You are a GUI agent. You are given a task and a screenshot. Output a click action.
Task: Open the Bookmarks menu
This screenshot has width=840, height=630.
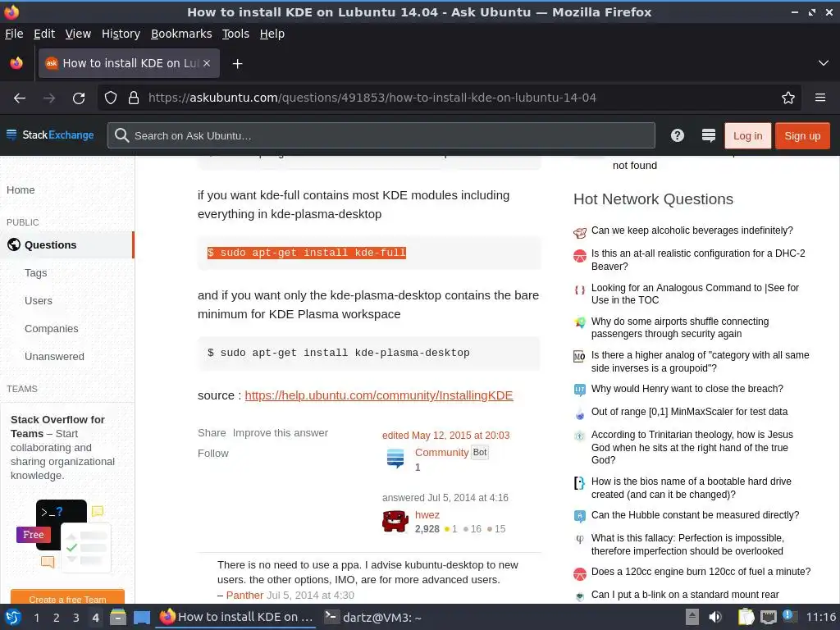pyautogui.click(x=181, y=34)
